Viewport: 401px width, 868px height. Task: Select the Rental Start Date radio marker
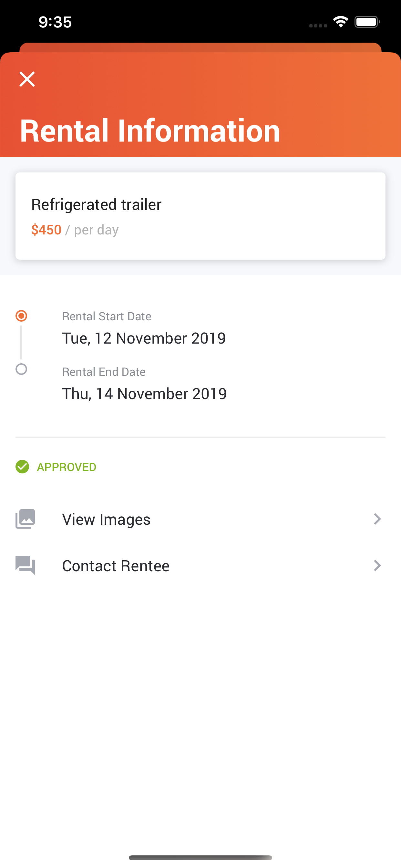pyautogui.click(x=21, y=316)
